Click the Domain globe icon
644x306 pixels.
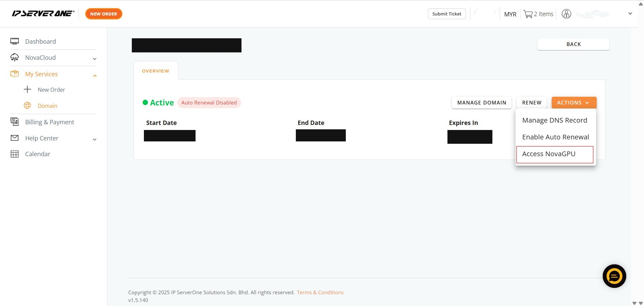coord(28,106)
